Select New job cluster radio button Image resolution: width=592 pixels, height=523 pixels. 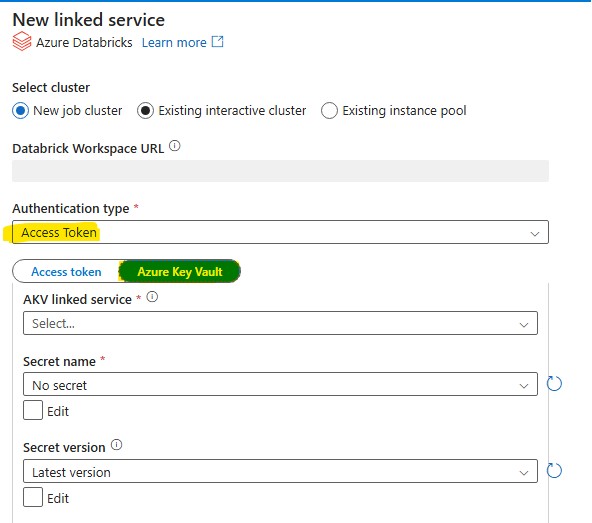pyautogui.click(x=20, y=111)
